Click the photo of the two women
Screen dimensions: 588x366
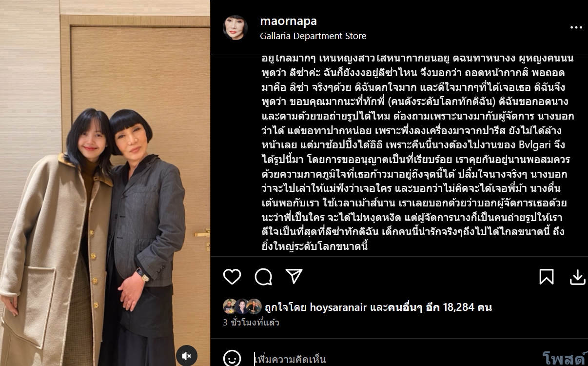[x=105, y=183]
